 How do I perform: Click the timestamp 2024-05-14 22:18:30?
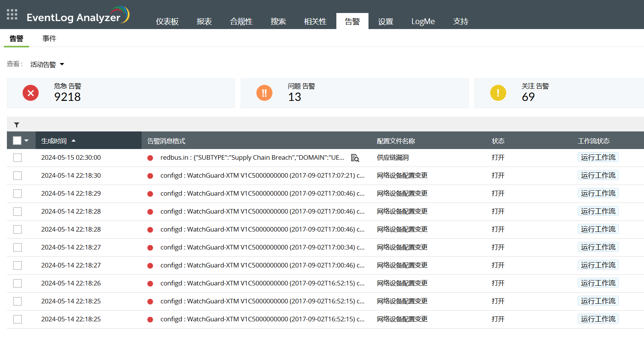click(x=71, y=175)
